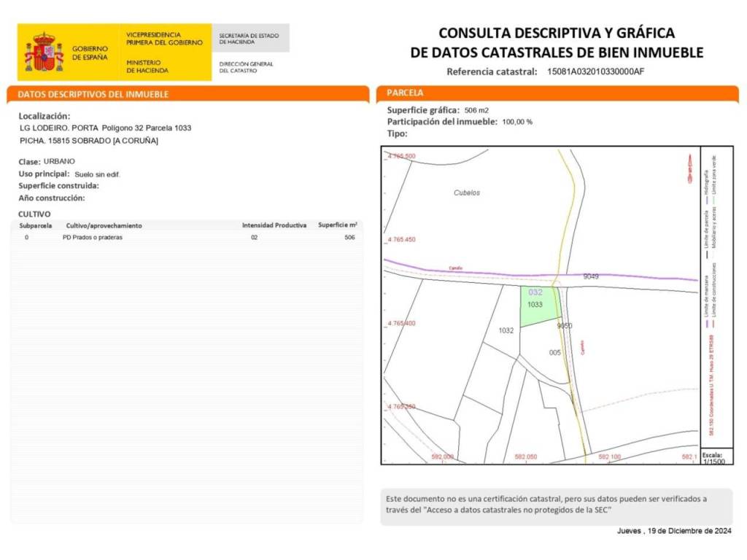This screenshot has height=560, width=747.
Task: Select the orange 'Parcela' section header
Action: [x=557, y=93]
